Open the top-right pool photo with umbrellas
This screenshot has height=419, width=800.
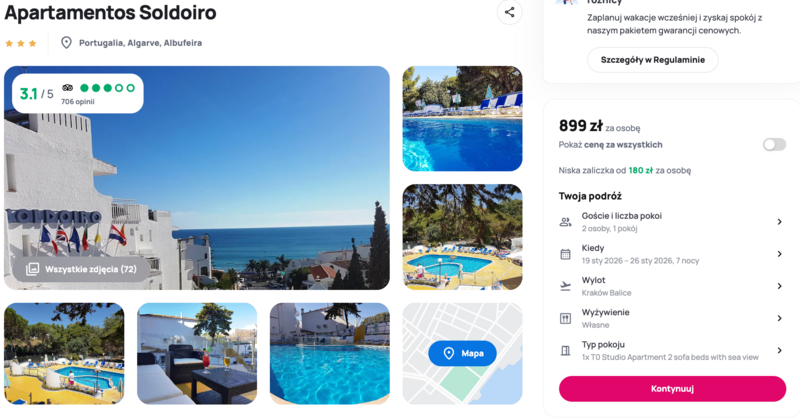pyautogui.click(x=462, y=118)
